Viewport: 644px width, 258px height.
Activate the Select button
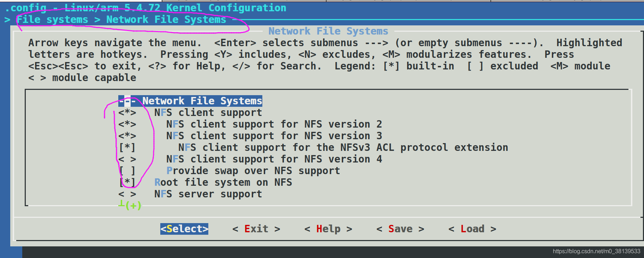(184, 229)
